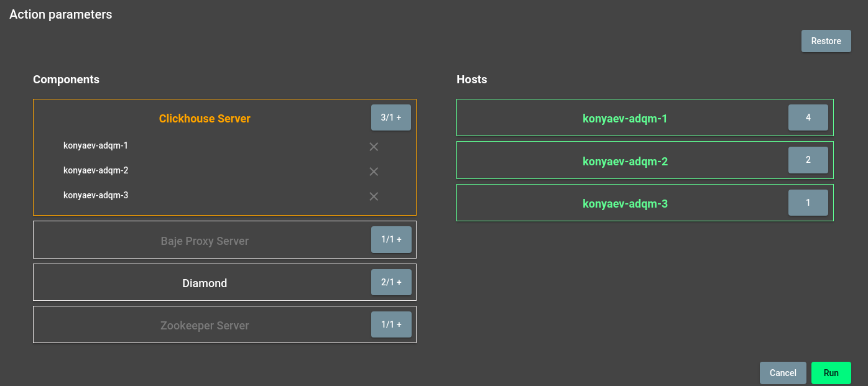Image resolution: width=868 pixels, height=386 pixels.
Task: Toggle host konyaev-adqm-3 in Hosts list
Action: click(x=624, y=204)
